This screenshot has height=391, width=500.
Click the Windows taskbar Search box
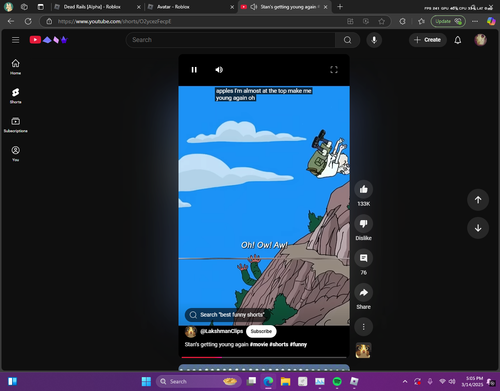click(x=198, y=381)
